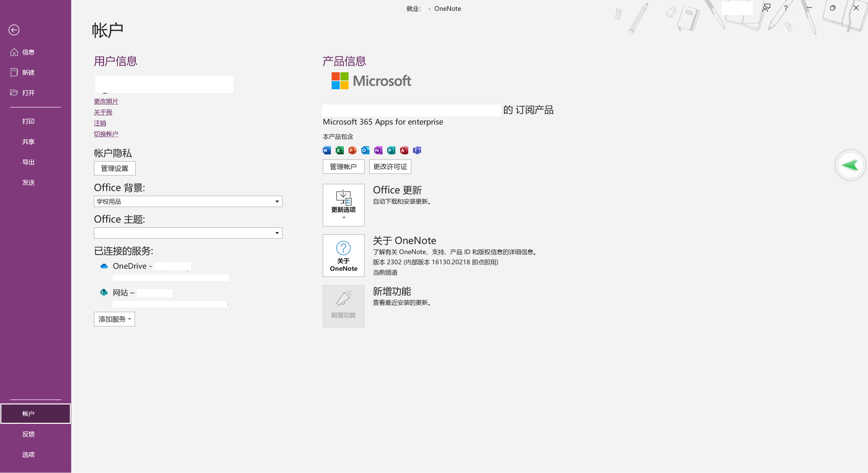Click the Word app icon
The height and width of the screenshot is (473, 868).
pyautogui.click(x=327, y=150)
